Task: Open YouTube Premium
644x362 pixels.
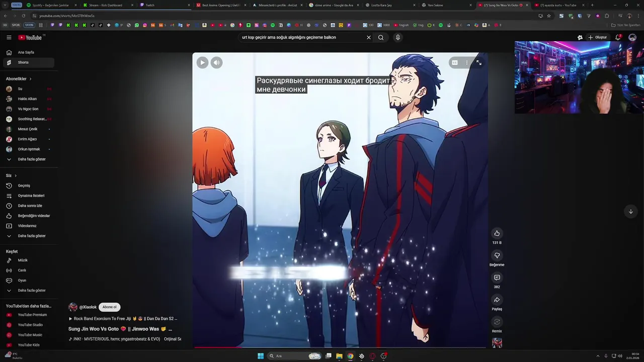Action: point(28,315)
